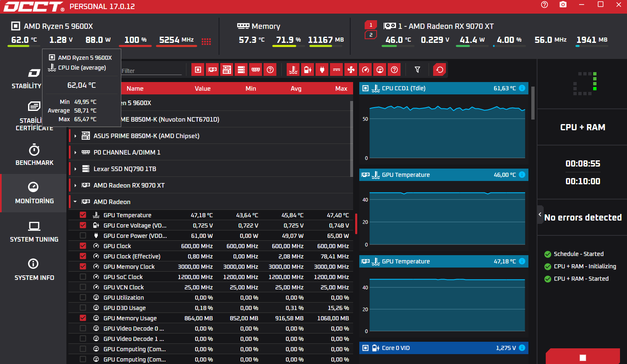Image resolution: width=627 pixels, height=364 pixels.
Task: Open the System Info section
Action: tap(34, 270)
